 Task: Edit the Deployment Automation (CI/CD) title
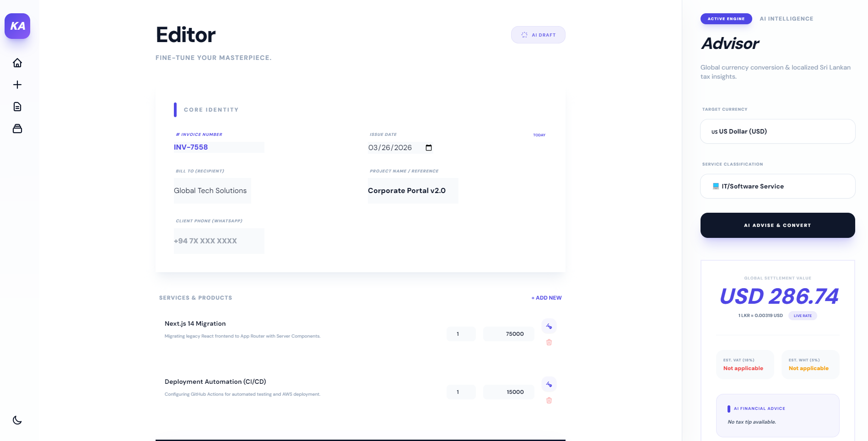(x=215, y=382)
